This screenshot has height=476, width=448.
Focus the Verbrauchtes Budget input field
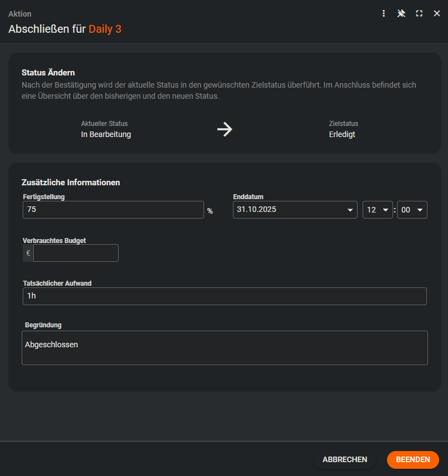[x=76, y=253]
